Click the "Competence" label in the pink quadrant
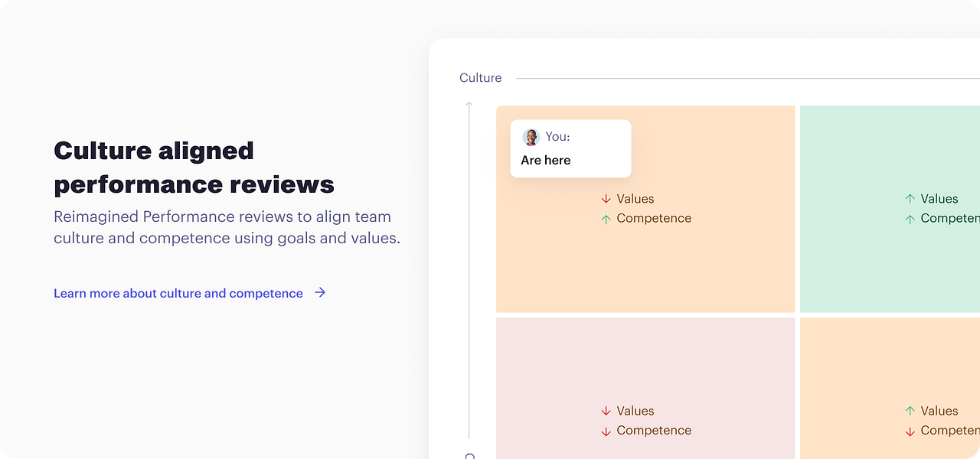This screenshot has width=980, height=459. pyautogui.click(x=654, y=431)
